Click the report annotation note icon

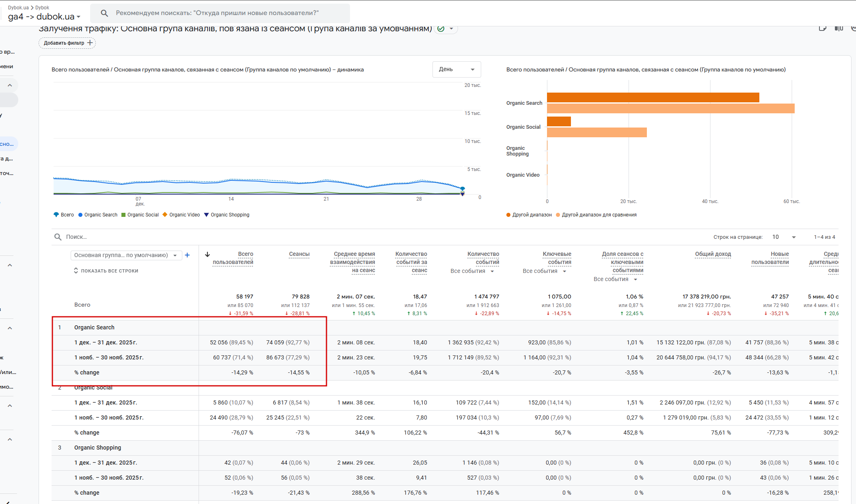click(x=822, y=28)
